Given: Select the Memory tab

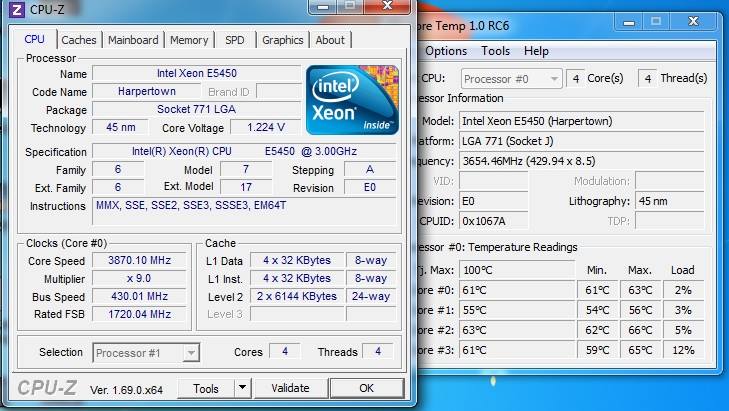Looking at the screenshot, I should click(x=189, y=40).
